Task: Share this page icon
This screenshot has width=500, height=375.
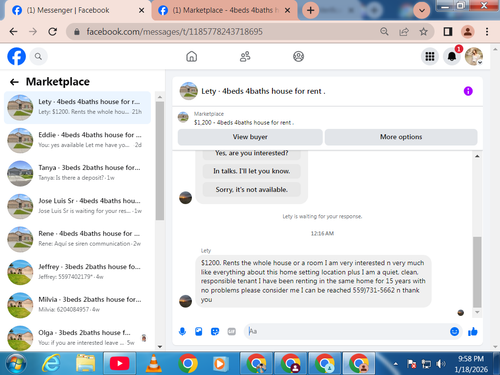Action: [x=404, y=32]
